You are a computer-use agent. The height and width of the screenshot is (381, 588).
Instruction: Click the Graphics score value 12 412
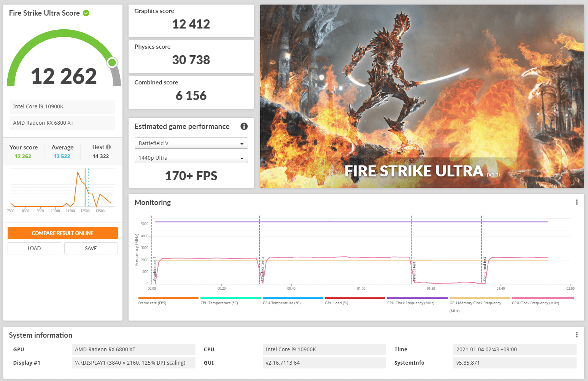tap(191, 24)
